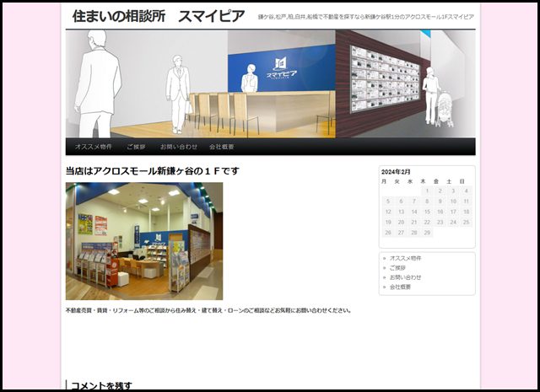Select day 25 in the calendar
The height and width of the screenshot is (392, 540).
pos(466,222)
